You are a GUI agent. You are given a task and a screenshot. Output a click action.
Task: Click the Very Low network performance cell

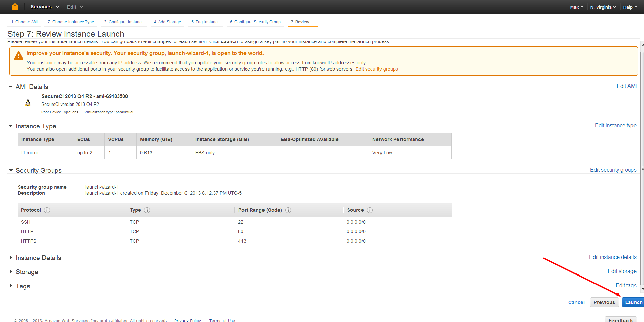pos(410,153)
